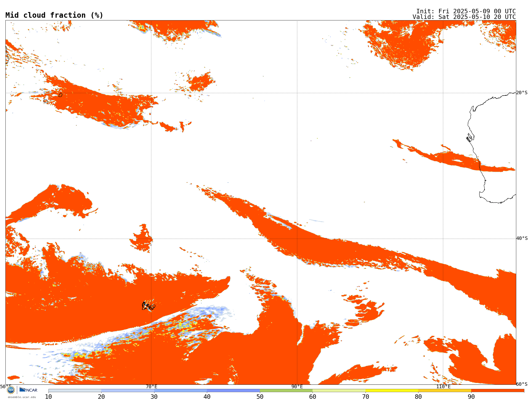
Task: Click the colorbar tick label '50'
Action: coord(260,397)
